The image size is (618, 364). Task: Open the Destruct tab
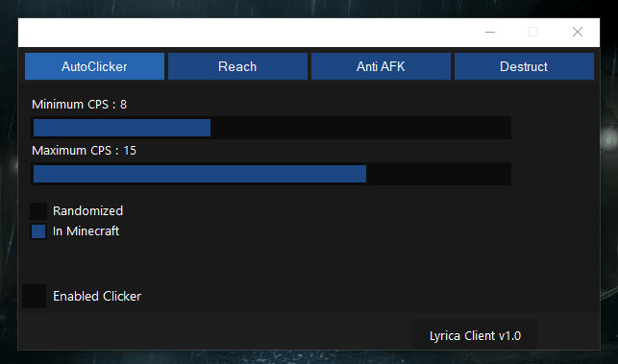[524, 66]
